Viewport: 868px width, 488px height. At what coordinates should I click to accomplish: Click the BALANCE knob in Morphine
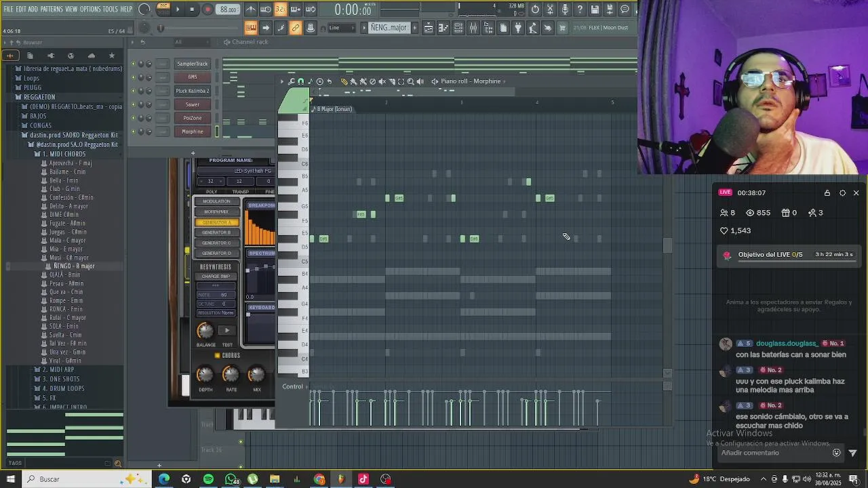(205, 331)
